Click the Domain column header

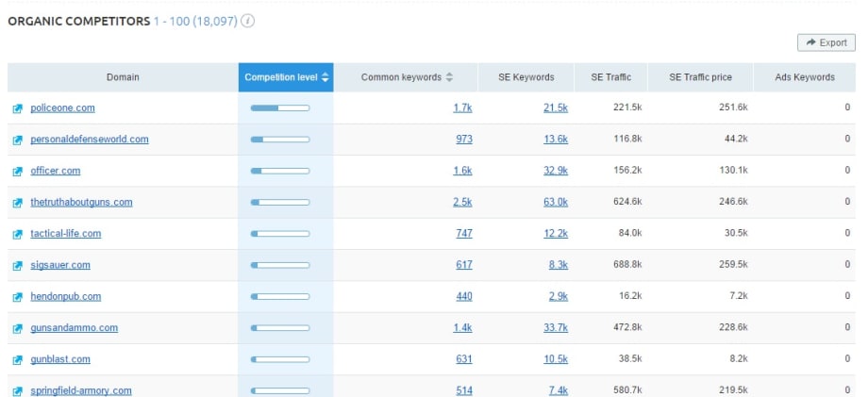coord(123,77)
